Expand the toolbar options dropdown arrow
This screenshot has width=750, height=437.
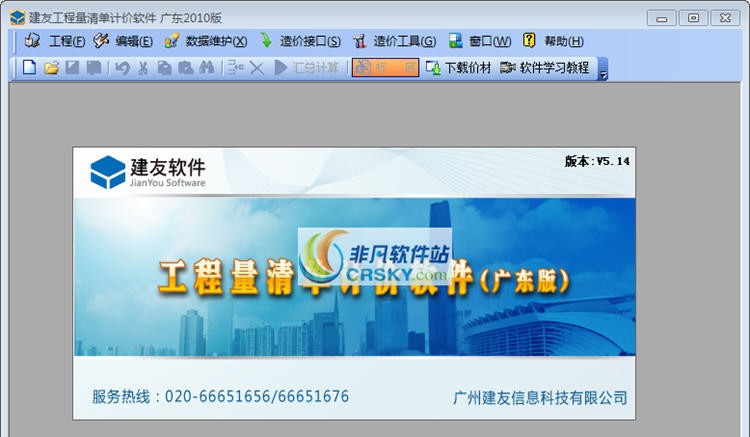(x=603, y=69)
